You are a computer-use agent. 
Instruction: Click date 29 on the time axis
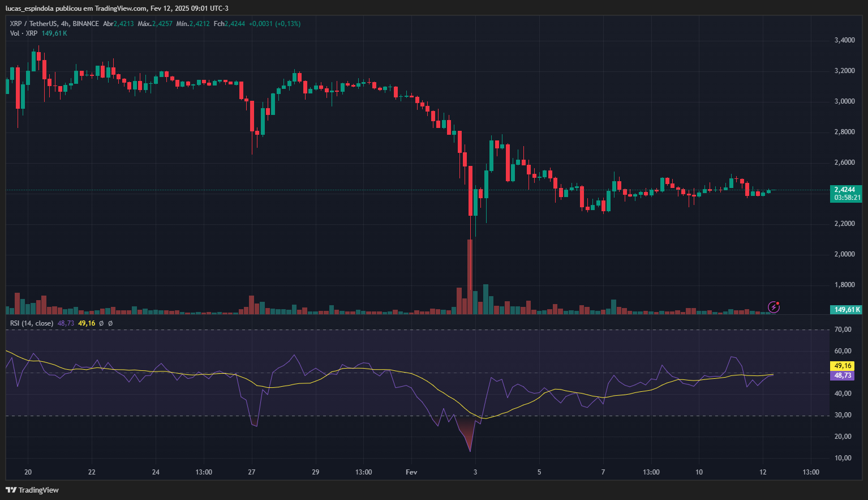(316, 472)
